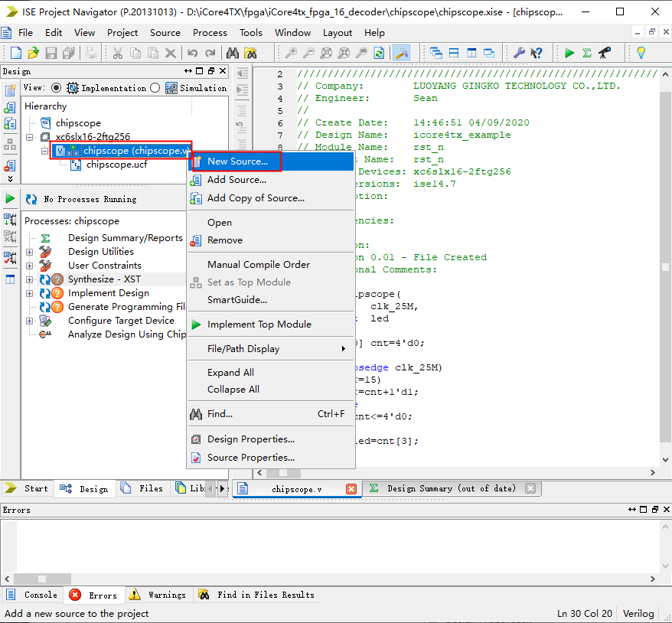Viewport: 672px width, 623px height.
Task: Expand the Synthesize - XST process
Action: (30, 279)
